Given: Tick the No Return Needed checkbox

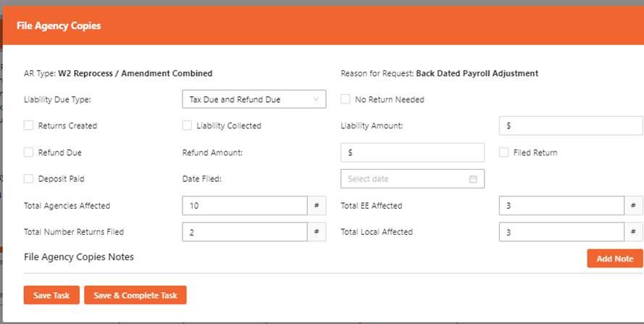Looking at the screenshot, I should 346,99.
